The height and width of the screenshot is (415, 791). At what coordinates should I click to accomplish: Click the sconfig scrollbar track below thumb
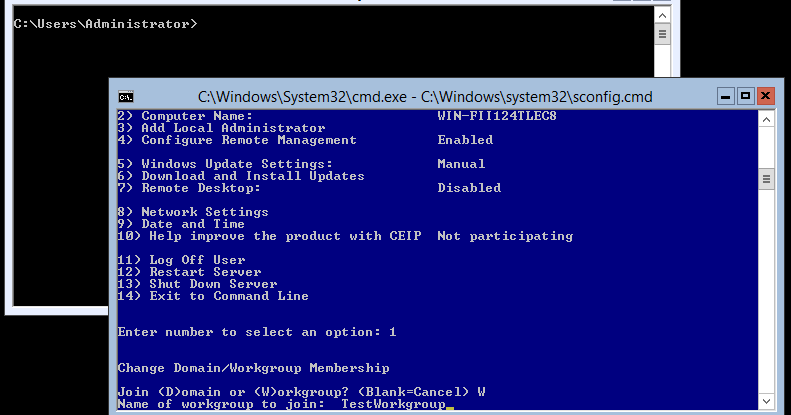click(766, 300)
